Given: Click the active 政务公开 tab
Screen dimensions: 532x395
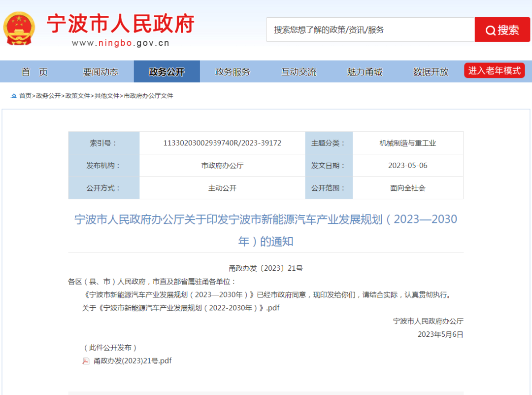Looking at the screenshot, I should pos(167,71).
